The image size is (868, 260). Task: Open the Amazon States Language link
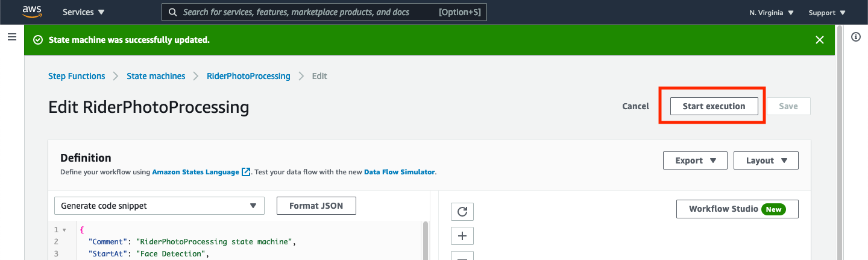pyautogui.click(x=195, y=172)
